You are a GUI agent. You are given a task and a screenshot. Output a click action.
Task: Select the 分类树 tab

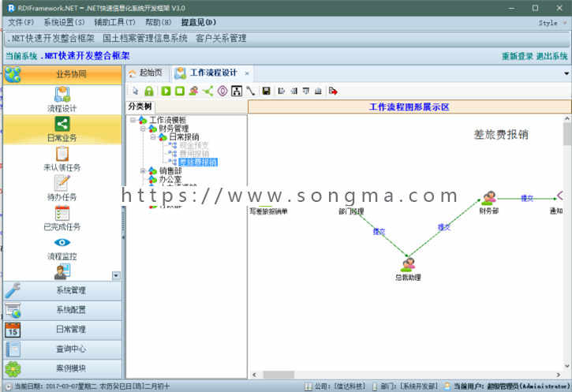click(140, 106)
